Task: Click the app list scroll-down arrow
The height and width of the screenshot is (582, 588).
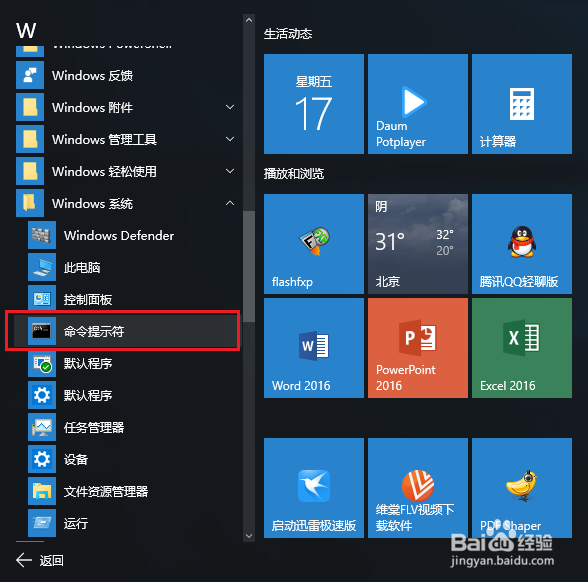Action: (249, 536)
